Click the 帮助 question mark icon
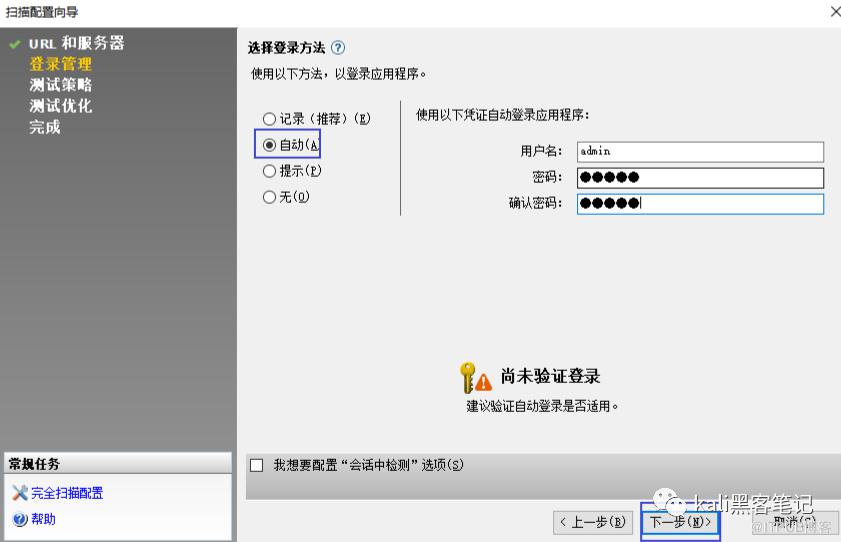 click(20, 519)
